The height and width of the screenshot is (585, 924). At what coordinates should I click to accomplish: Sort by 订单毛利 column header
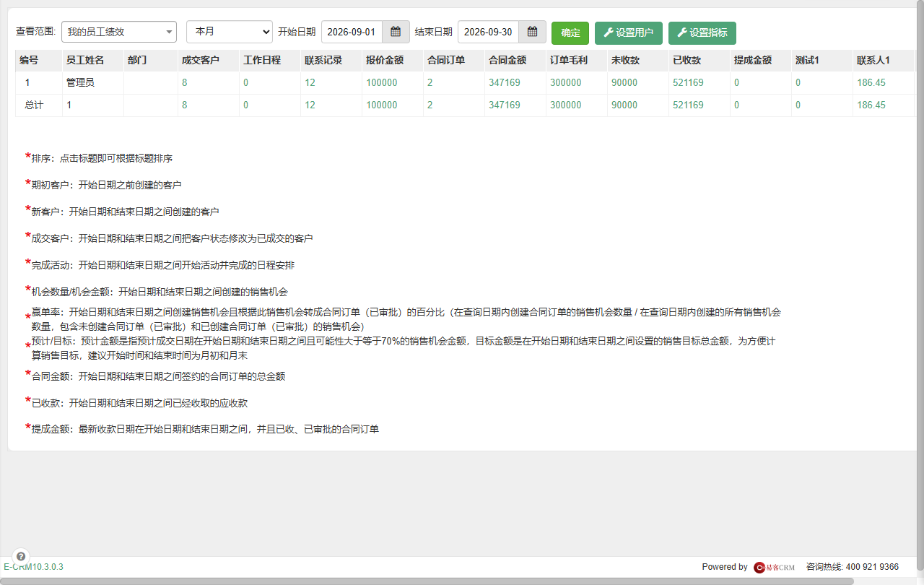pos(569,60)
